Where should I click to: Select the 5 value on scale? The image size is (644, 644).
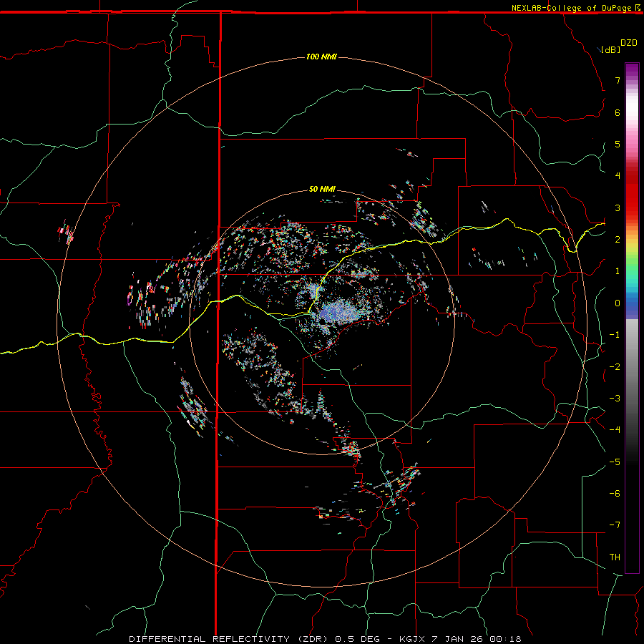tap(618, 144)
